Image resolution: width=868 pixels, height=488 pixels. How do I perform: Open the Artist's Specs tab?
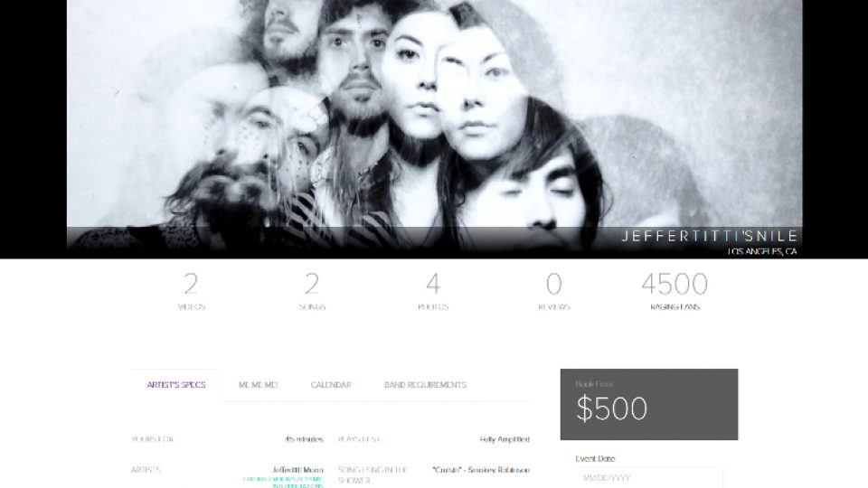[176, 385]
